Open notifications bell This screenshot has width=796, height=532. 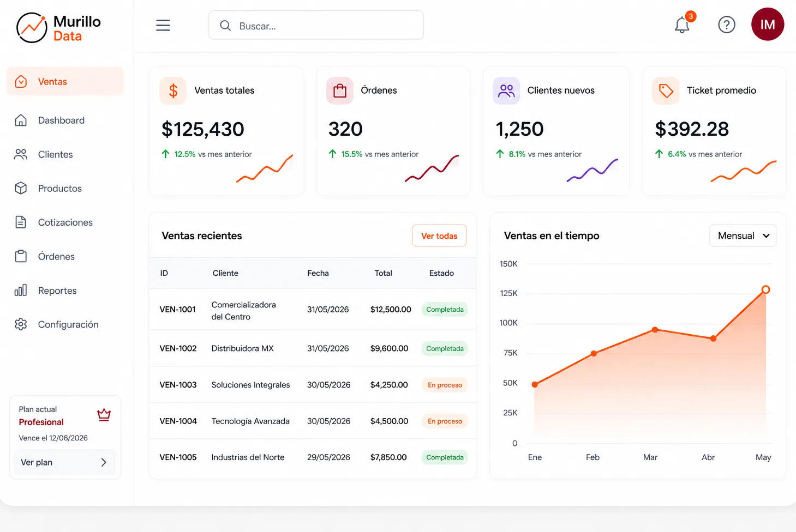pyautogui.click(x=682, y=25)
